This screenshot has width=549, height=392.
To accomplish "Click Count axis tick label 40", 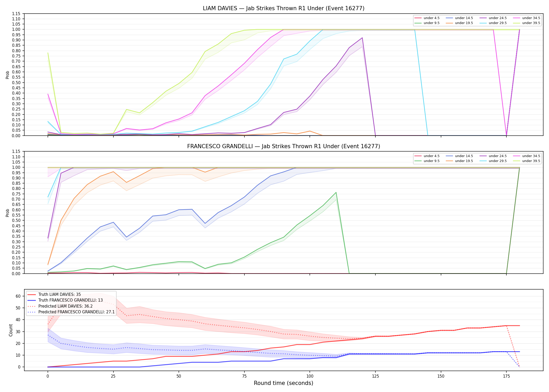I will point(18,320).
